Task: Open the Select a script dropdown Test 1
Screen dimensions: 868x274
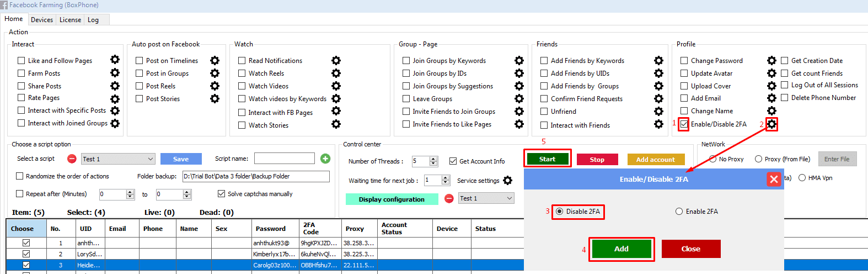Action: click(118, 159)
